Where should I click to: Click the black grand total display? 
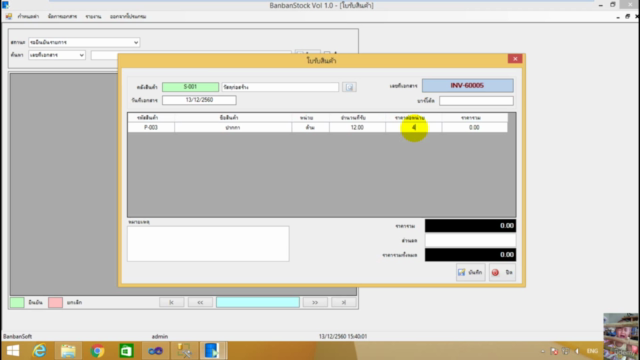(470, 255)
